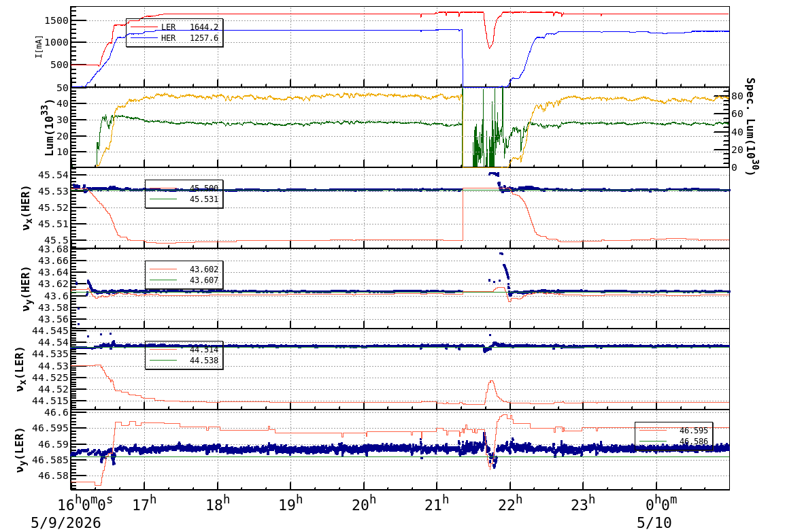Click the 80 tick on specific luminosity axis
The height and width of the screenshot is (532, 785).
(737, 96)
